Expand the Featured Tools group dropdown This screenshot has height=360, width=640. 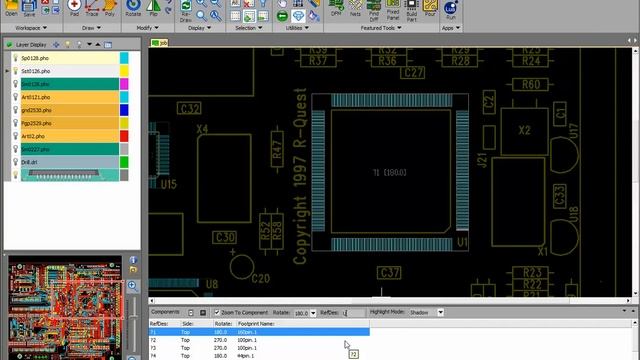(399, 28)
